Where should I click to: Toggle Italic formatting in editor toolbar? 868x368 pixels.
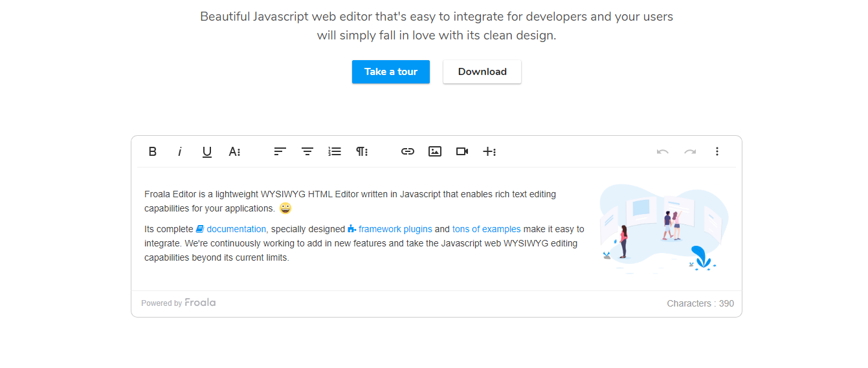click(180, 151)
